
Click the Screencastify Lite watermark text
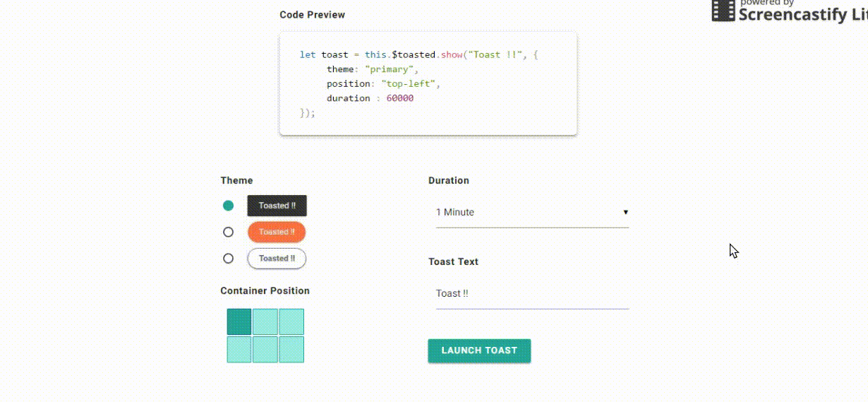802,13
